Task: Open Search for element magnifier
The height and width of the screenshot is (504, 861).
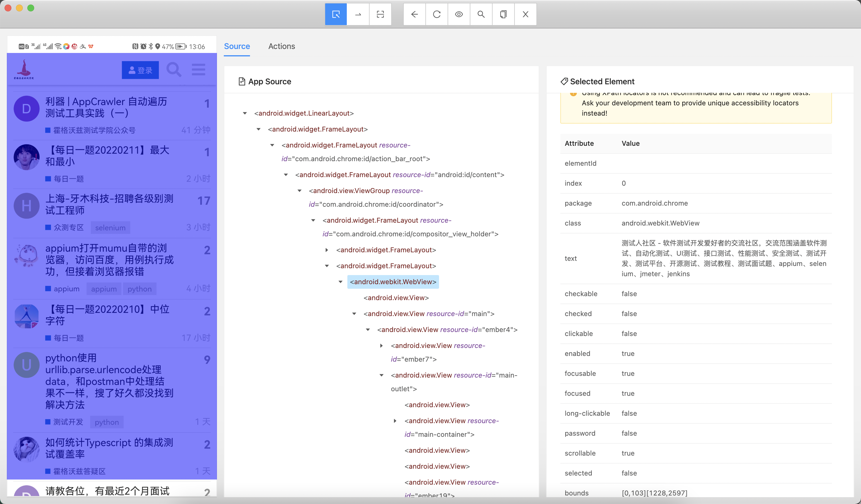Action: click(481, 14)
